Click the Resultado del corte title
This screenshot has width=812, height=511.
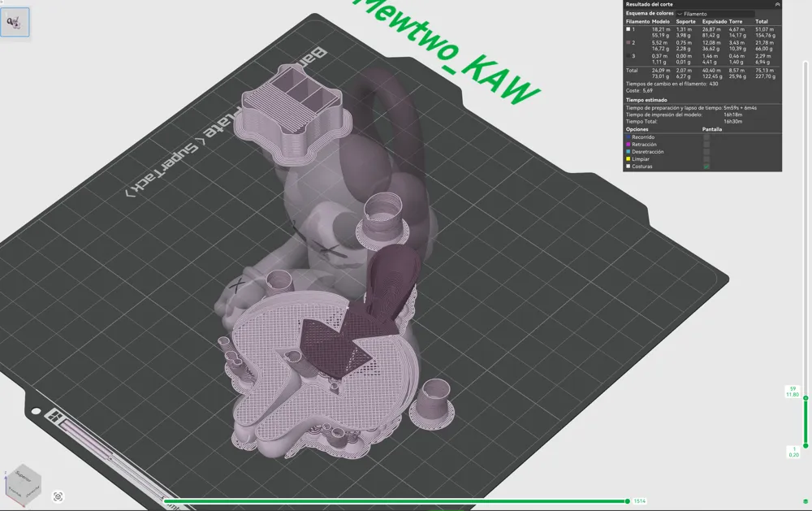[x=650, y=4]
